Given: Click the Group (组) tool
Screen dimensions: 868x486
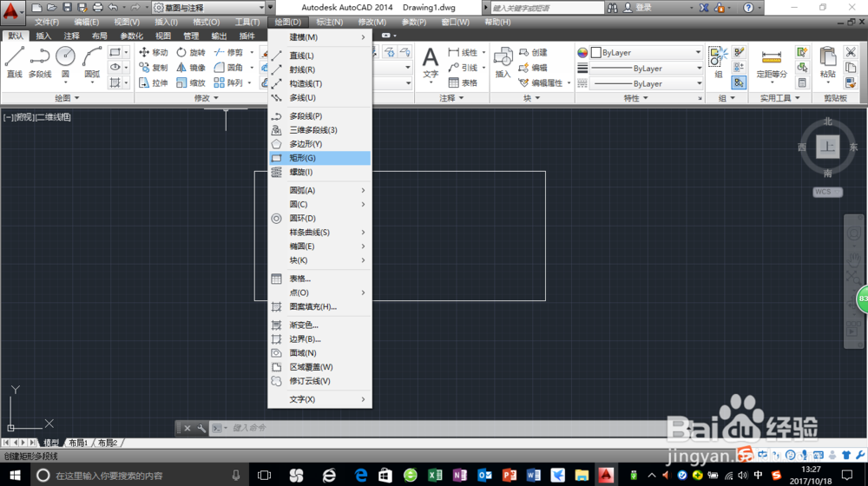Looking at the screenshot, I should tap(719, 62).
